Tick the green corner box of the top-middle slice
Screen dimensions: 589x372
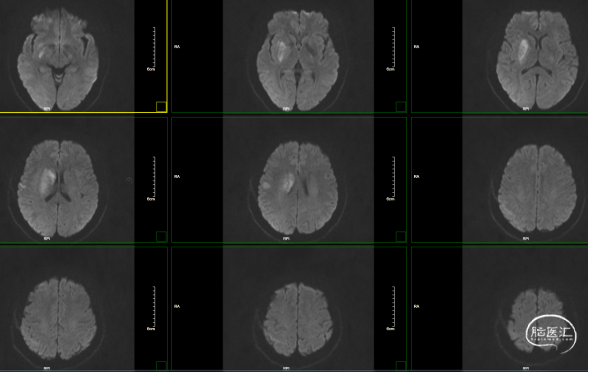(x=401, y=107)
